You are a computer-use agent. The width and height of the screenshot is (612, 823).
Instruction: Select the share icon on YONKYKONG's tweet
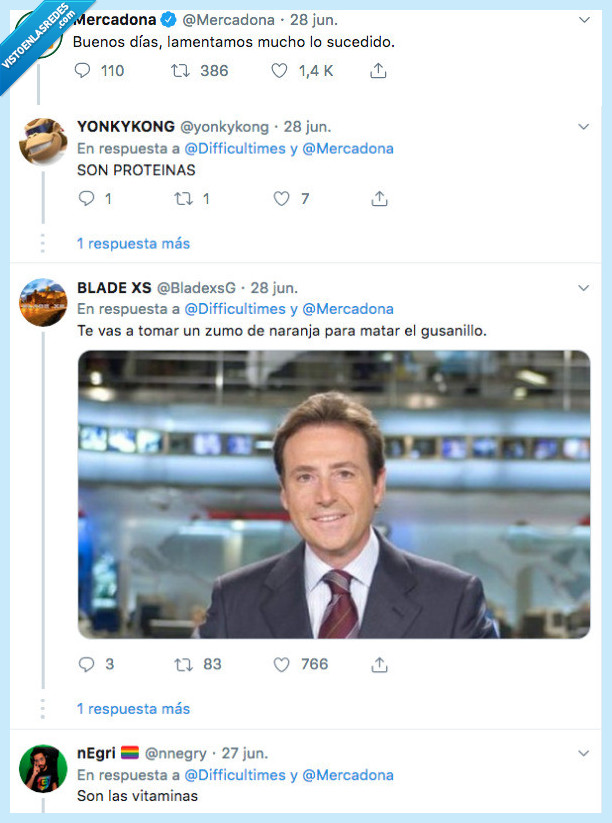(379, 198)
